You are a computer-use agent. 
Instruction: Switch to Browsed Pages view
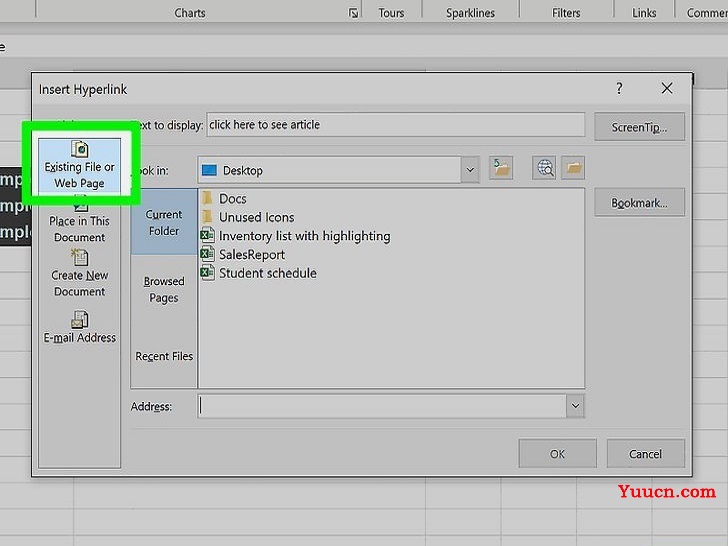[164, 289]
